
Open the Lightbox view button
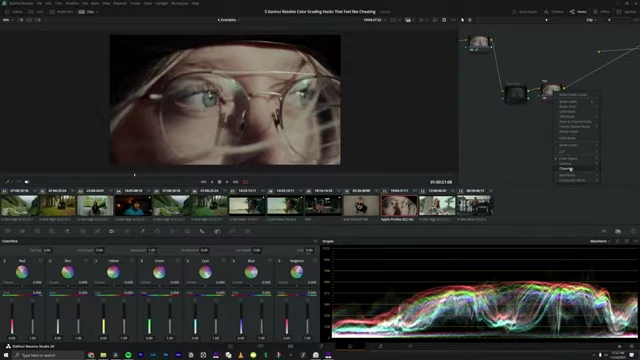(627, 12)
